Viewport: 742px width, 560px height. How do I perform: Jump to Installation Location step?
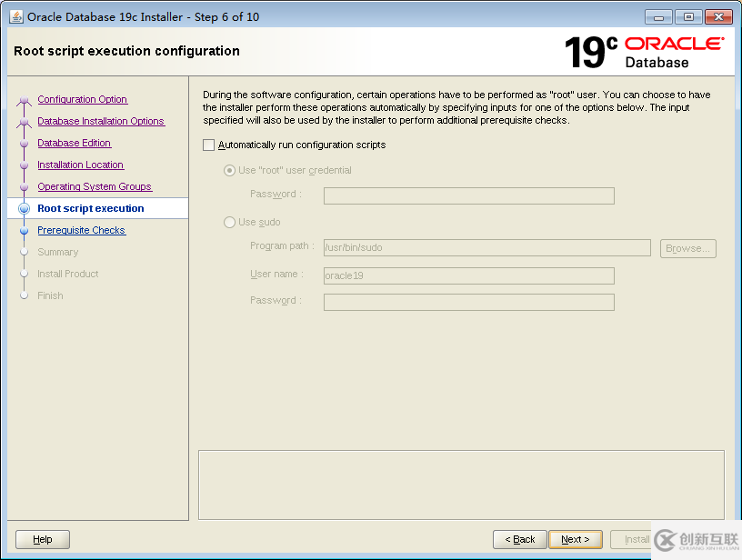pos(80,165)
